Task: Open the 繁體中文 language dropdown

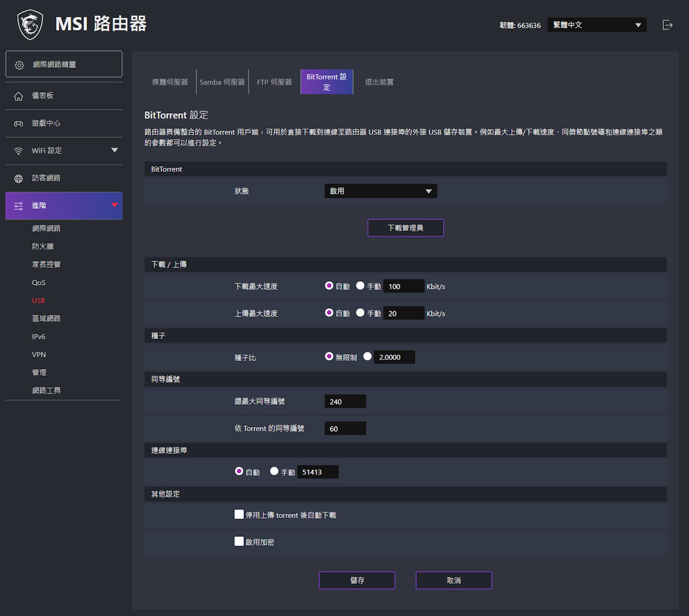Action: pos(597,25)
